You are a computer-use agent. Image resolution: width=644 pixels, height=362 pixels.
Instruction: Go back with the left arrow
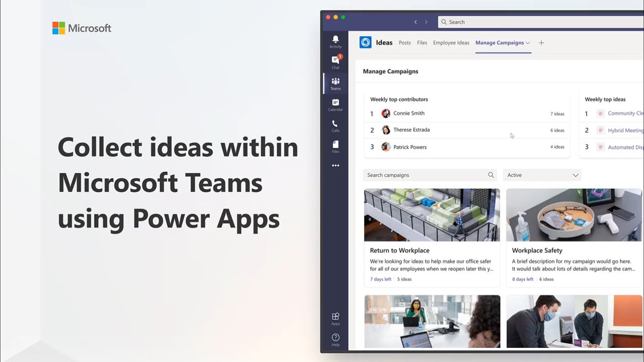click(416, 22)
